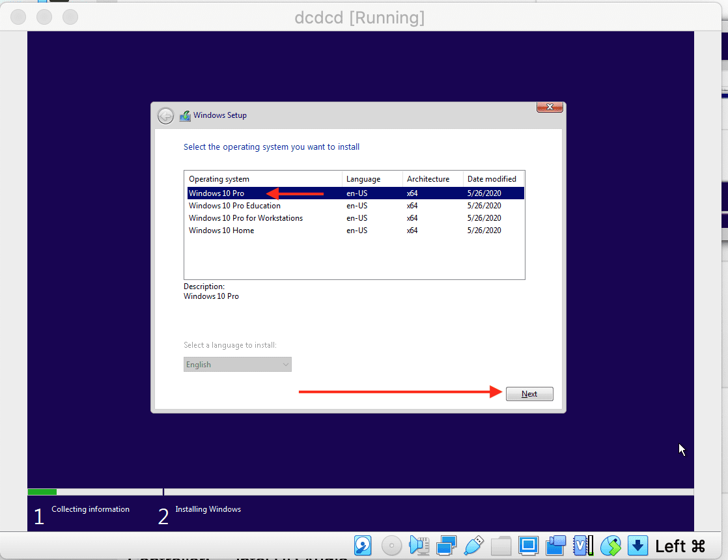This screenshot has width=728, height=560.
Task: Click the hard disk activity icon
Action: click(x=363, y=545)
